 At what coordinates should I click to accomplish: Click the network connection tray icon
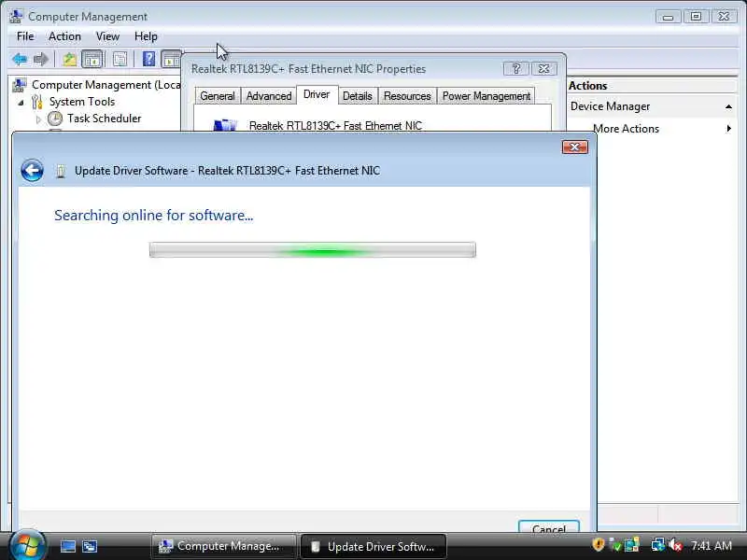tap(658, 545)
